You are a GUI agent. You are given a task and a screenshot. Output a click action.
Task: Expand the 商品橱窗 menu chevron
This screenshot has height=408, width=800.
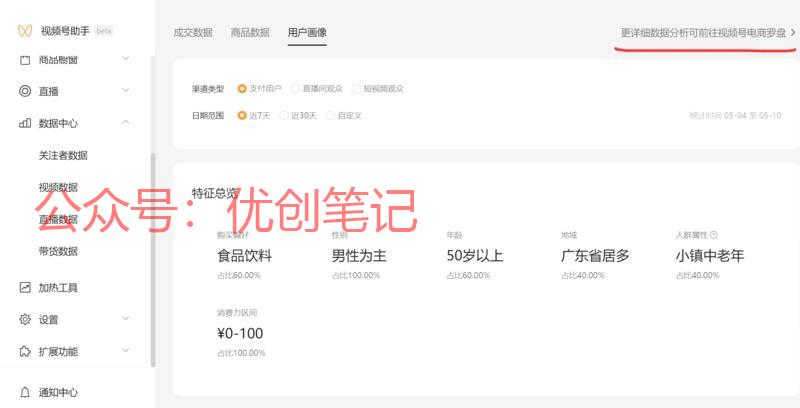(126, 59)
